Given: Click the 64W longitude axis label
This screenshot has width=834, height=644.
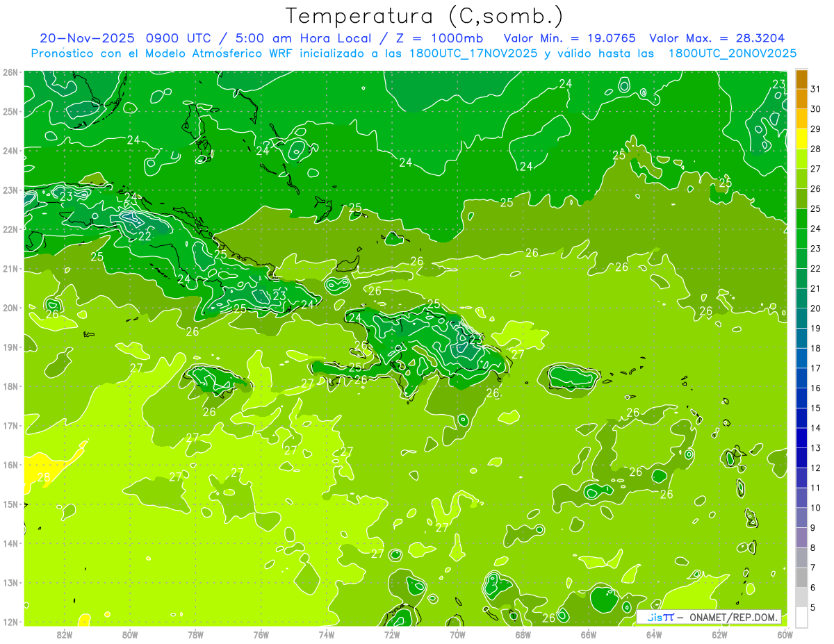Looking at the screenshot, I should [x=654, y=634].
